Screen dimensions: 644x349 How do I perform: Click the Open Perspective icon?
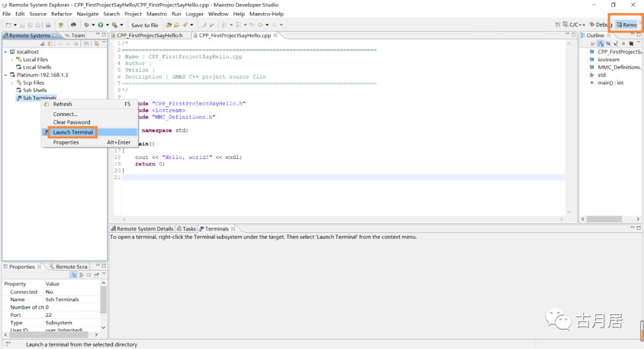coord(558,25)
